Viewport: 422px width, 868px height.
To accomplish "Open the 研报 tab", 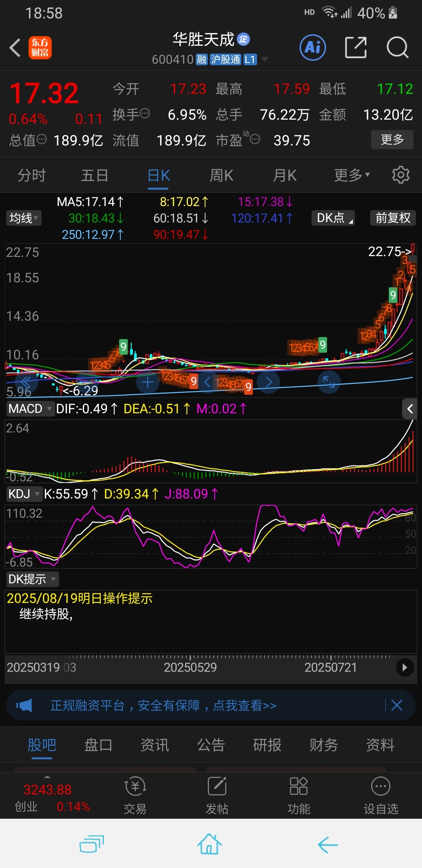I will (x=267, y=745).
